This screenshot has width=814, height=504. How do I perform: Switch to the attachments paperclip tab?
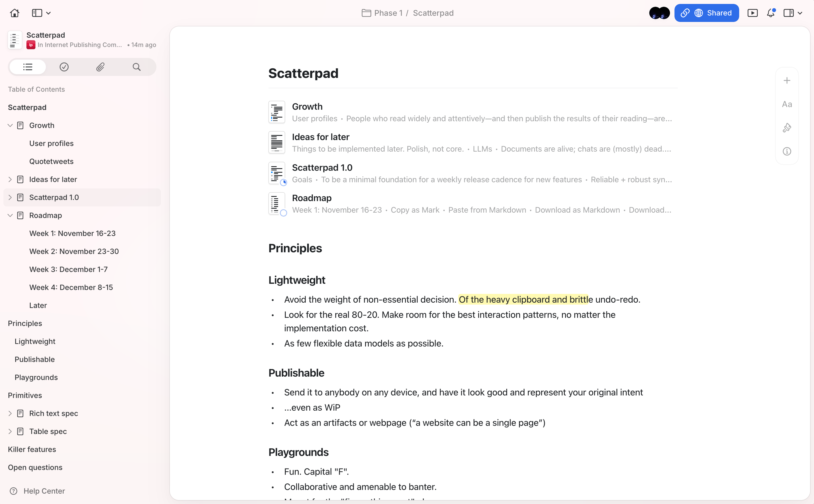(100, 67)
